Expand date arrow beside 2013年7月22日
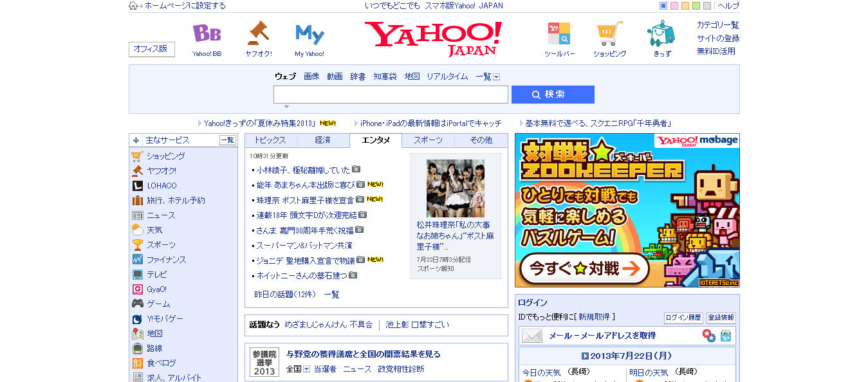868x382 pixels. [x=585, y=356]
